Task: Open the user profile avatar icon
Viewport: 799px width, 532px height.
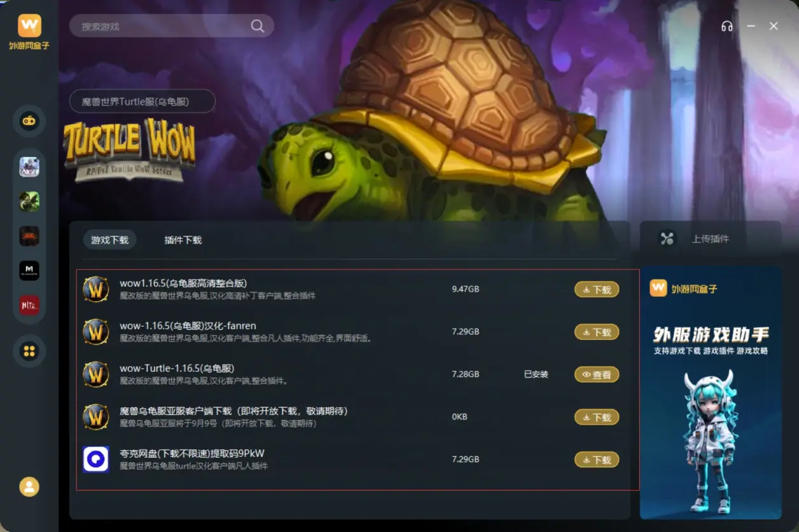Action: point(29,487)
